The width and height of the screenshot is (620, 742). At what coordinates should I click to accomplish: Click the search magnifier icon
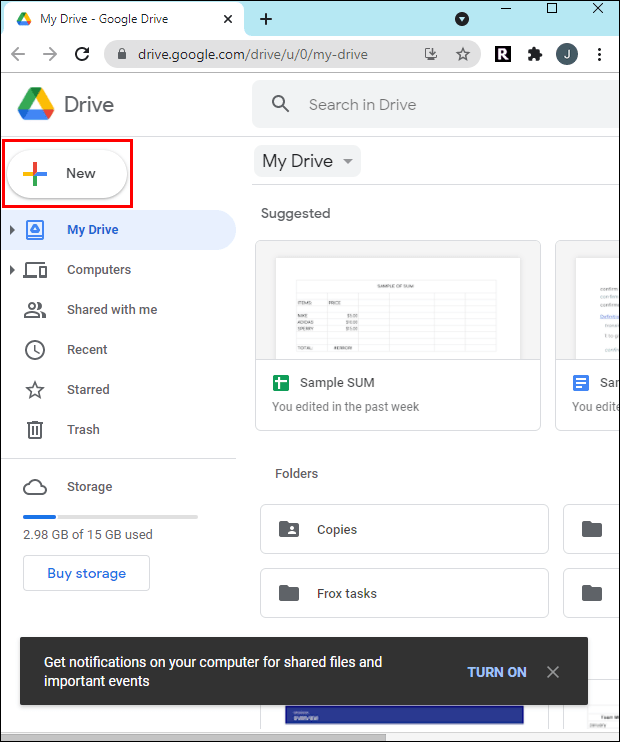pyautogui.click(x=280, y=104)
